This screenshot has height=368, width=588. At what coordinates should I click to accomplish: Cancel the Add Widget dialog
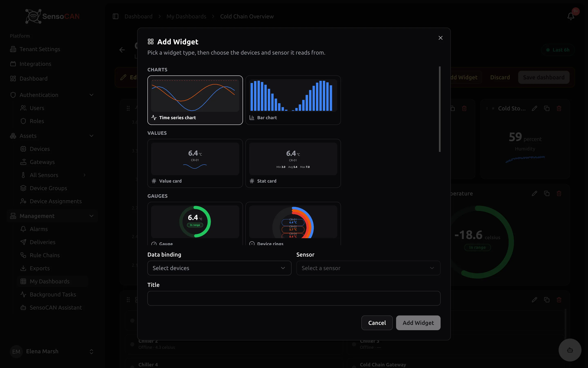coord(377,323)
